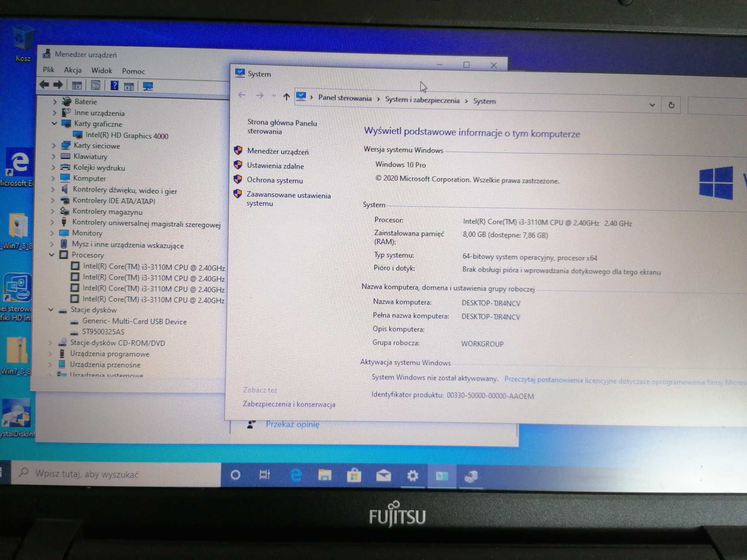Open Task View on the taskbar
The height and width of the screenshot is (560, 747).
pyautogui.click(x=264, y=475)
